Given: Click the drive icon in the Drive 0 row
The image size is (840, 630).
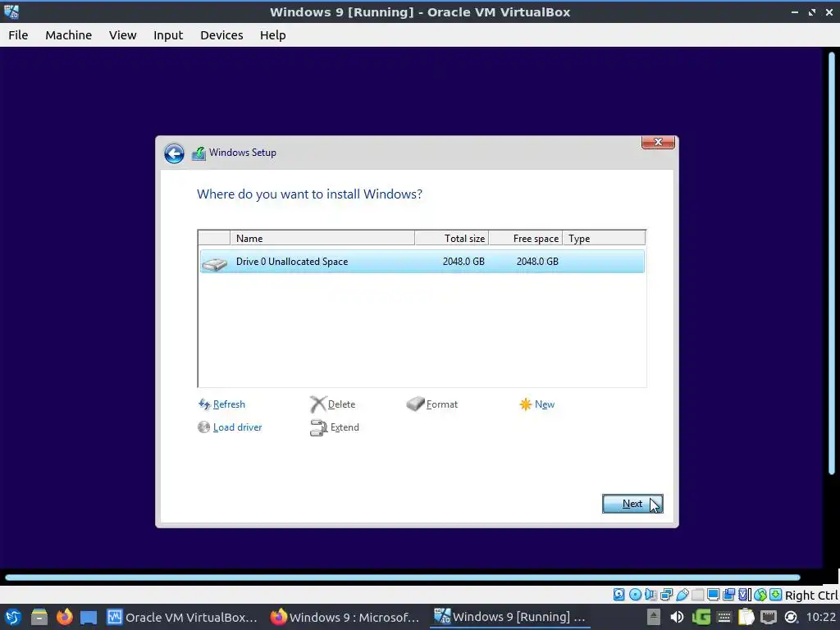Looking at the screenshot, I should tap(214, 263).
